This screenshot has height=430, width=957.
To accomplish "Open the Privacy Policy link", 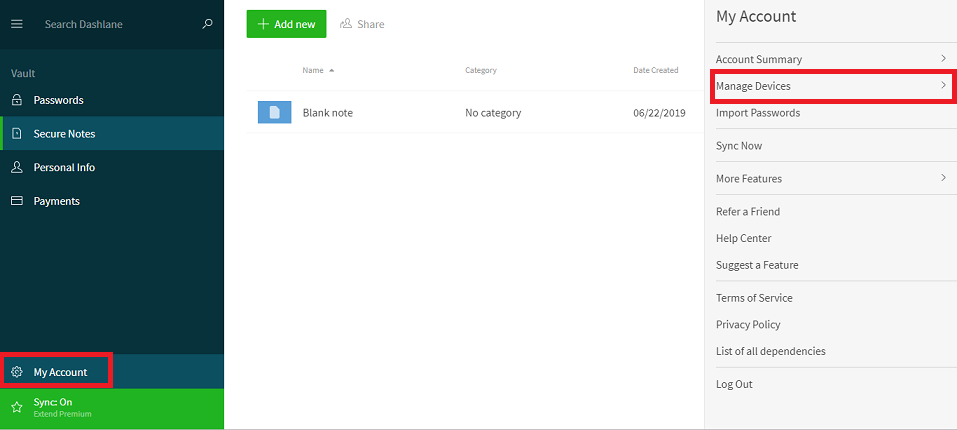I will coord(748,324).
